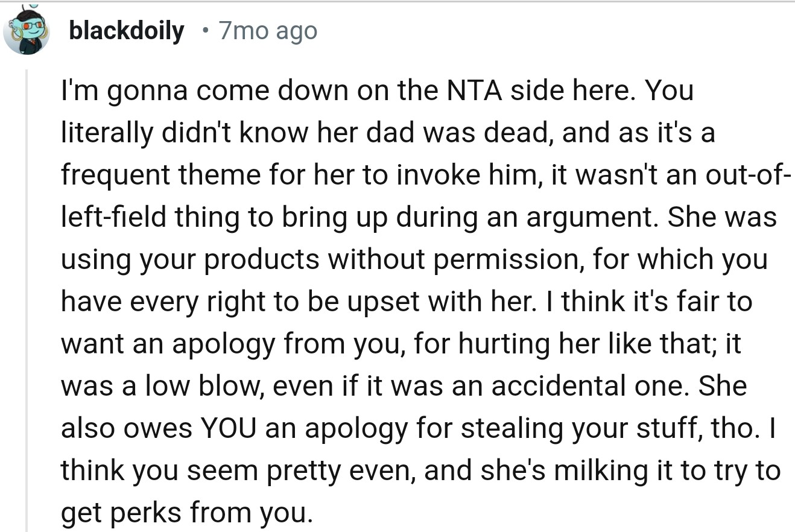Collapse the thread using the vertical line
Viewport: 795px width, 532px height.
tap(27, 302)
